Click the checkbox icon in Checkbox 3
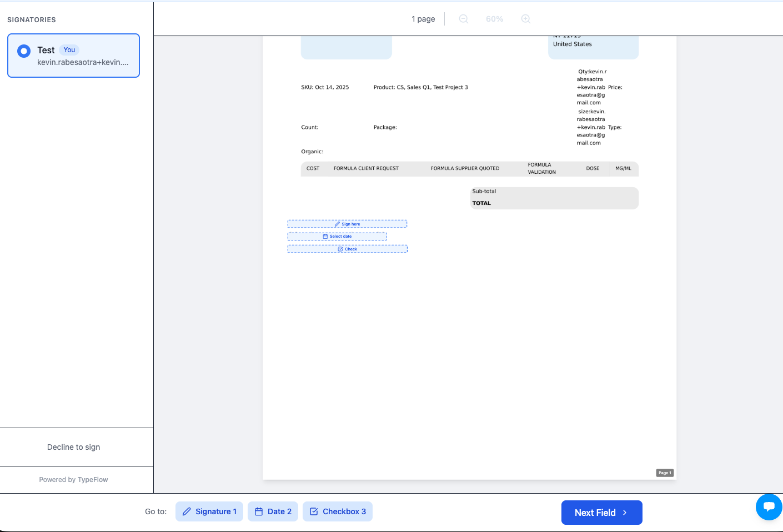Image resolution: width=783 pixels, height=532 pixels. pos(314,511)
